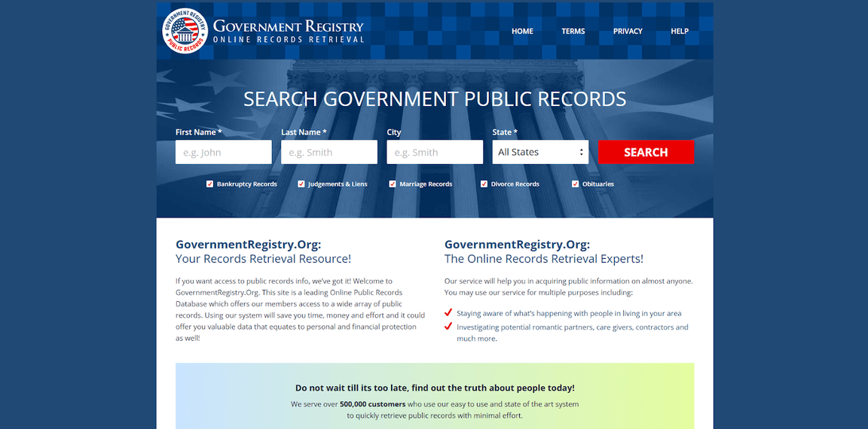The image size is (868, 429).
Task: Focus the Last Name text box
Action: point(329,152)
